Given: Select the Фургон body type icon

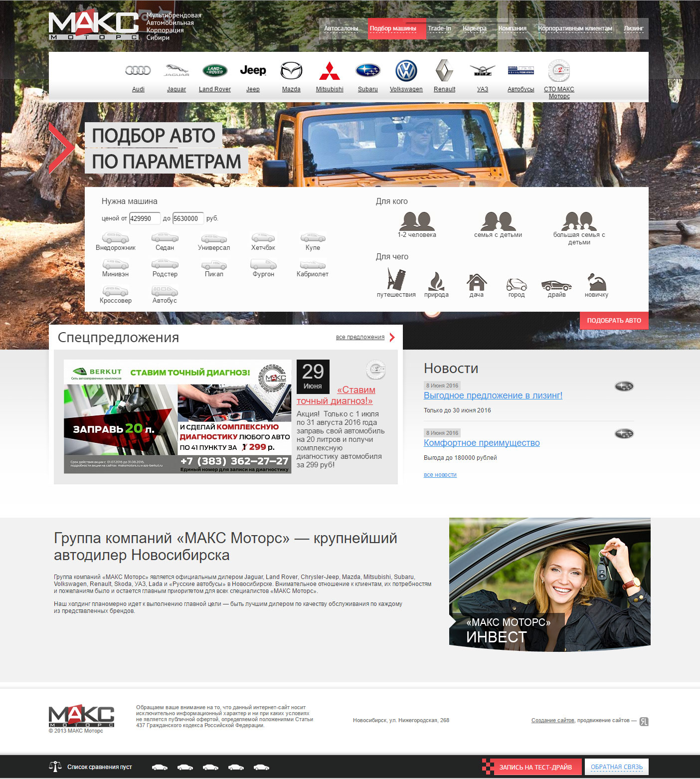Looking at the screenshot, I should click(x=263, y=264).
